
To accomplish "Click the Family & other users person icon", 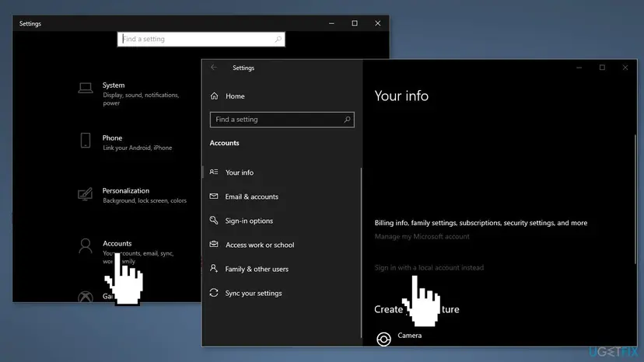I will coord(214,269).
